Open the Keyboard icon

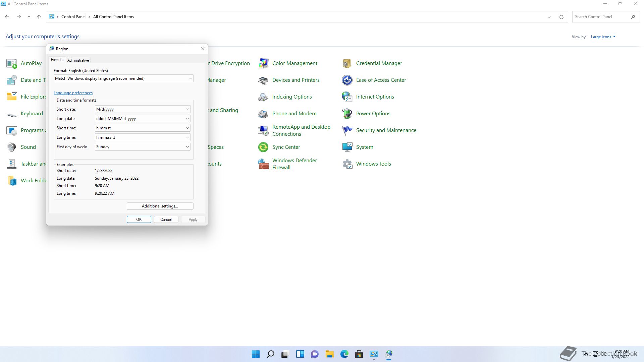pyautogui.click(x=12, y=115)
